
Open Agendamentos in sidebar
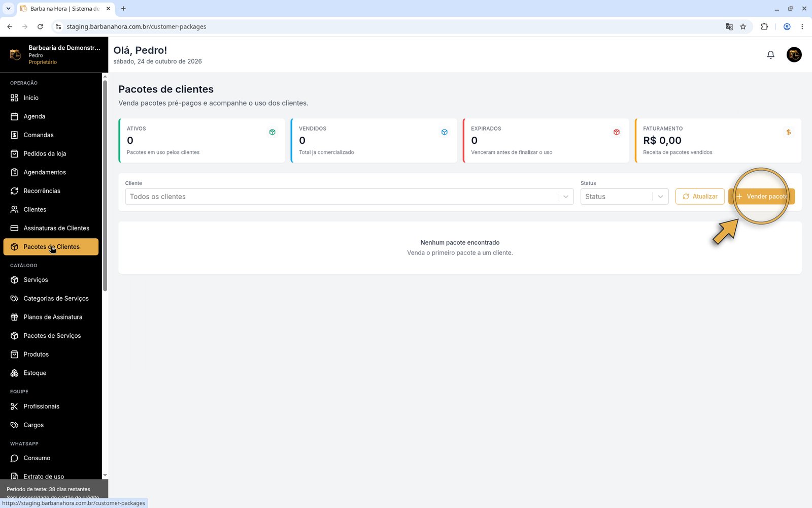(51, 172)
